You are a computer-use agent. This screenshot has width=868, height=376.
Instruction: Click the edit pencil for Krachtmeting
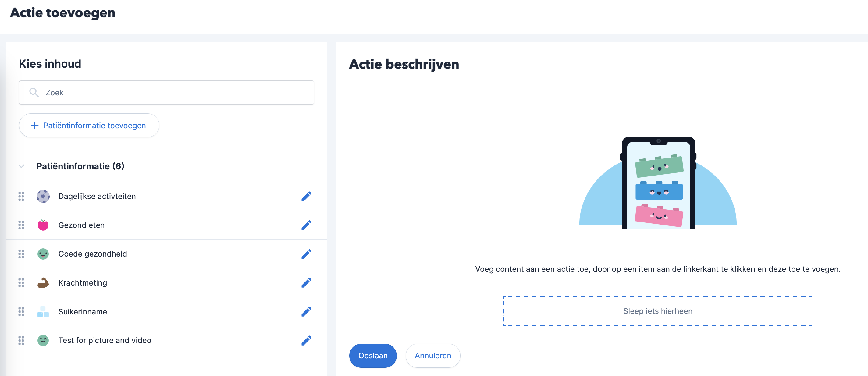click(306, 283)
